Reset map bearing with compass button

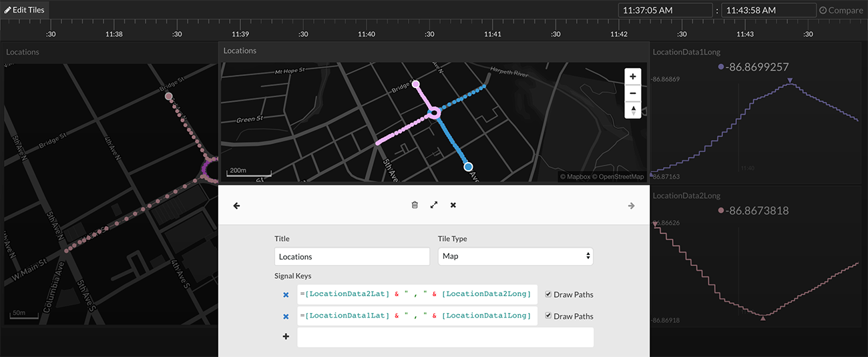(x=632, y=110)
